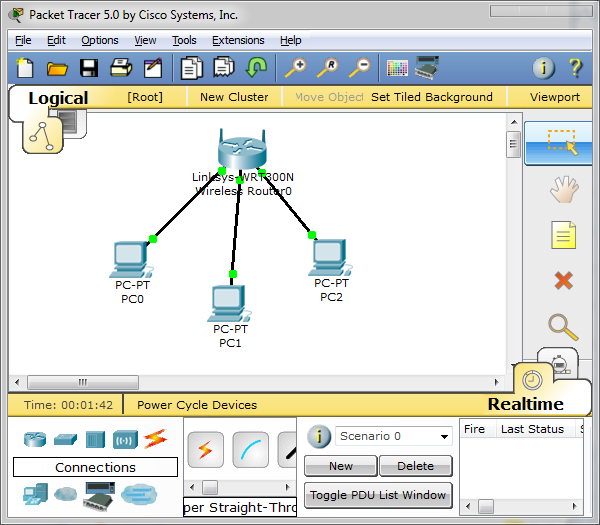Click Set Tiled Background
Screen dimensions: 600x525
432,97
